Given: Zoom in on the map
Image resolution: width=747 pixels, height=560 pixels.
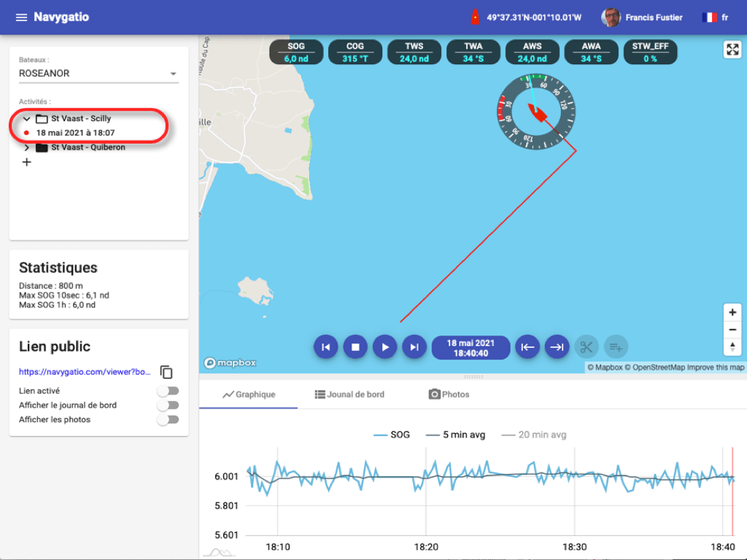Looking at the screenshot, I should click(732, 312).
